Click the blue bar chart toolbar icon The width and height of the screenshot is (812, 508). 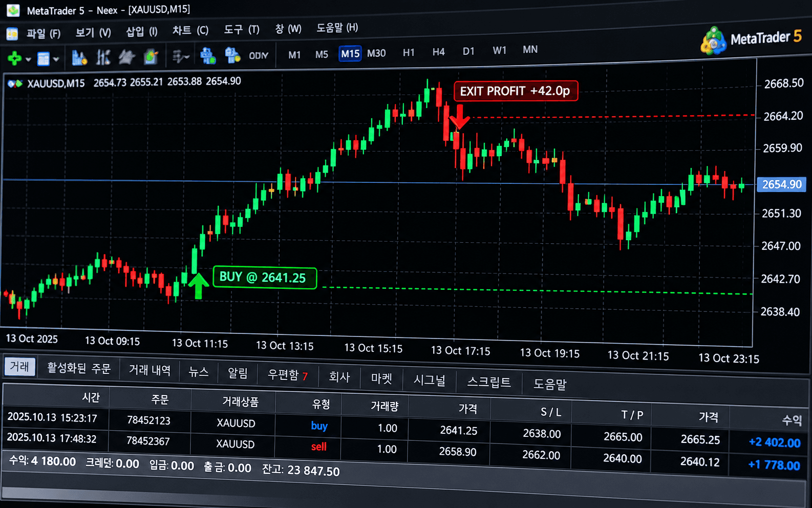click(x=79, y=58)
